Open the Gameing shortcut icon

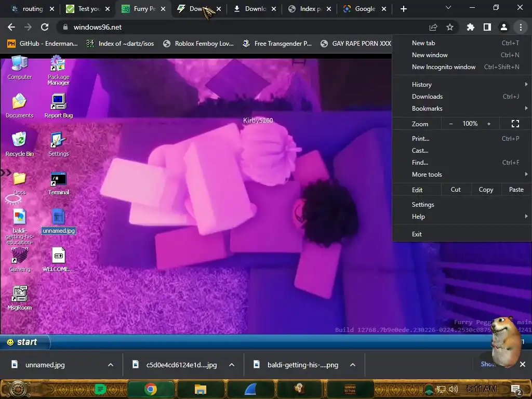19,260
